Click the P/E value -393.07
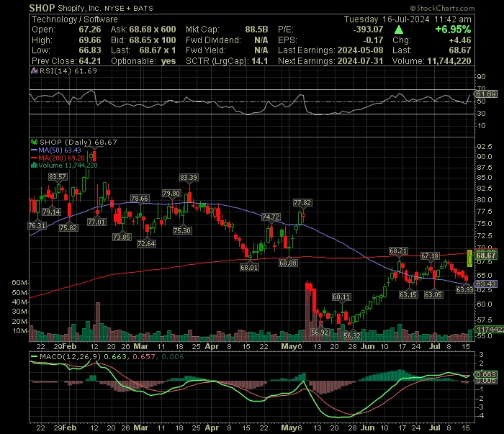 pos(369,30)
